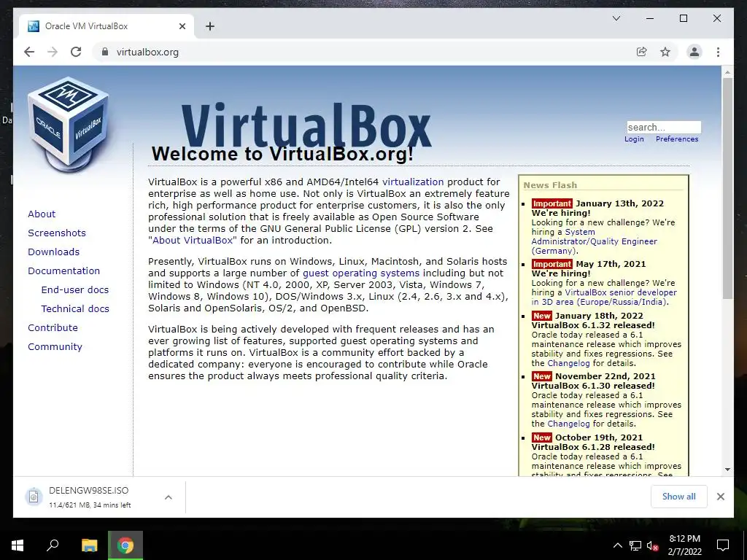
Task: Open File Explorer from taskbar
Action: pos(89,545)
